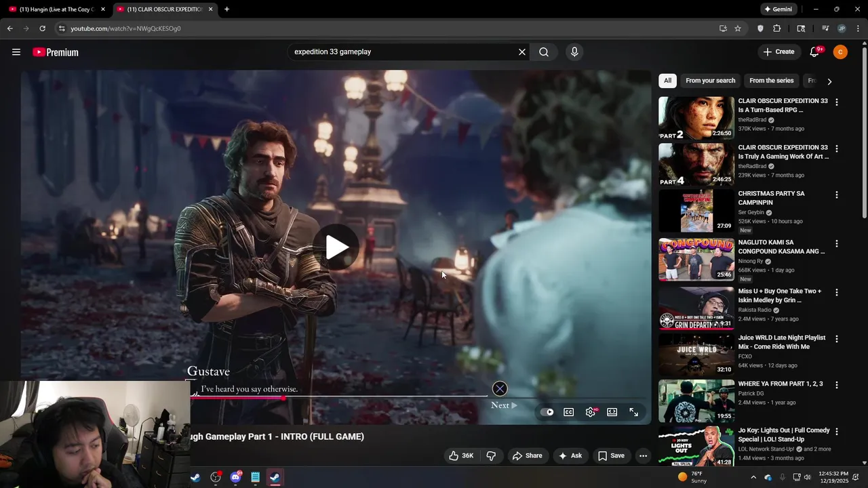Open player settings gear
868x488 pixels.
coord(591,412)
